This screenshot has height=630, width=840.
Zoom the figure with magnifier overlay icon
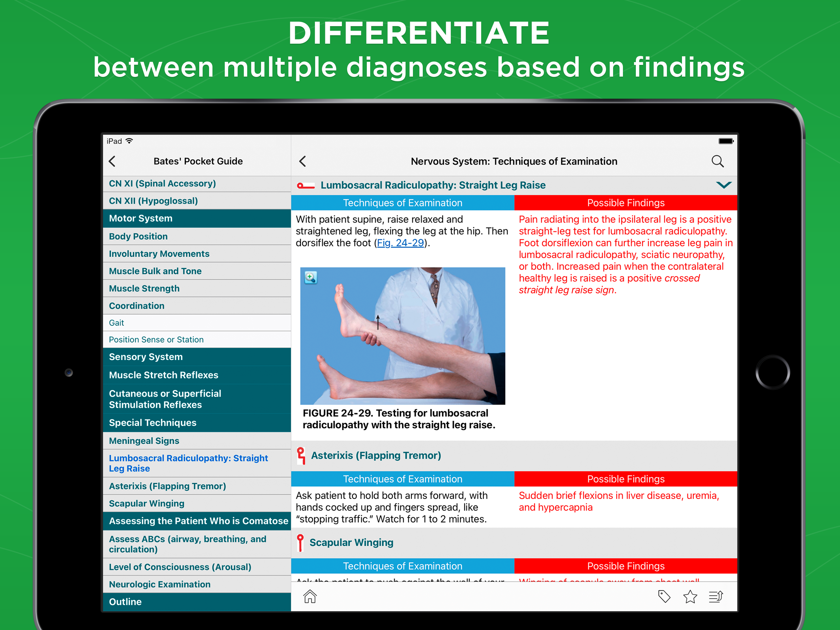311,278
